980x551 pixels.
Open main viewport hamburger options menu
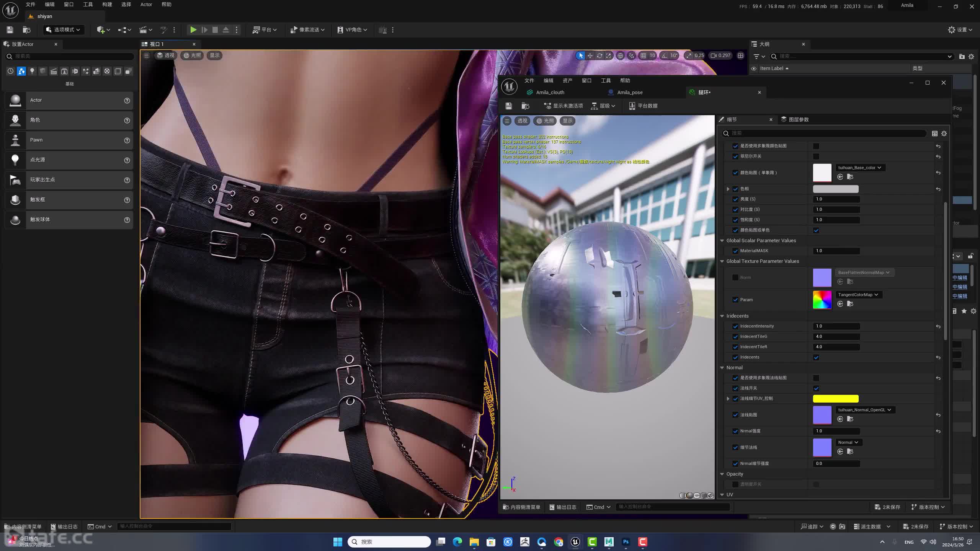click(x=146, y=55)
